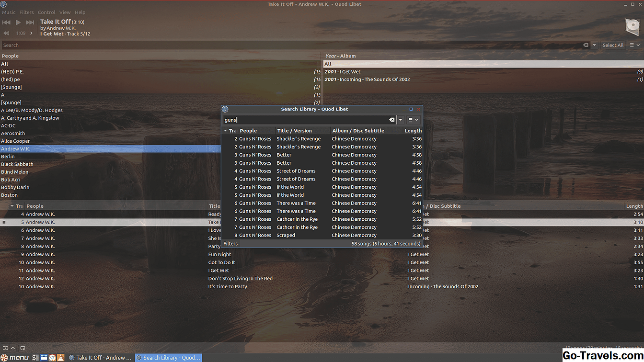
Task: Click the album cover disc icon
Action: pos(632,27)
